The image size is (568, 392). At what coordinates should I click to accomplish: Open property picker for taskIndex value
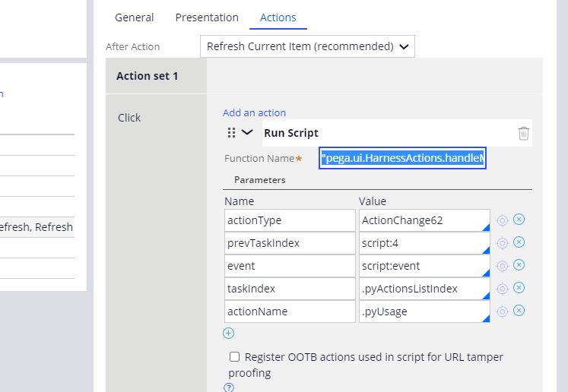502,289
